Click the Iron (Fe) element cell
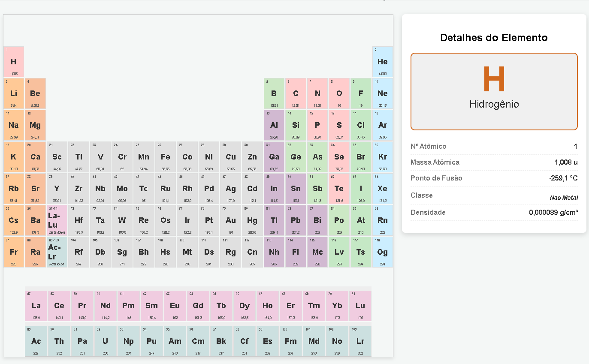589x364 pixels. pos(166,157)
